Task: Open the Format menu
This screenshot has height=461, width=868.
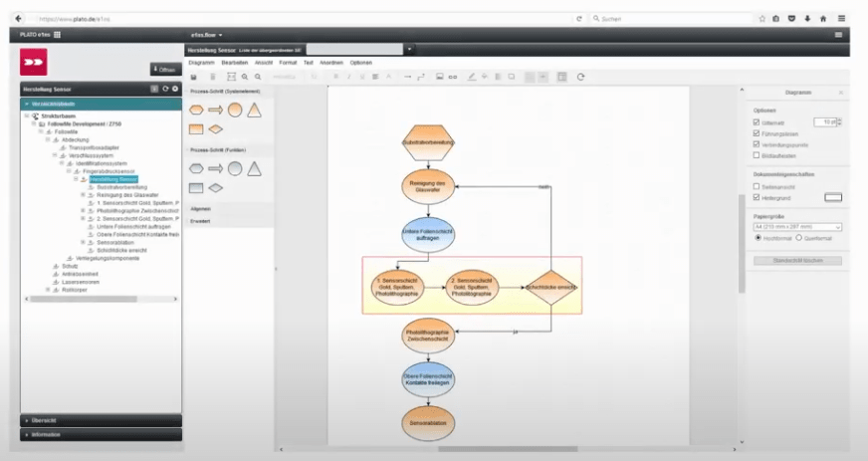Action: (288, 63)
